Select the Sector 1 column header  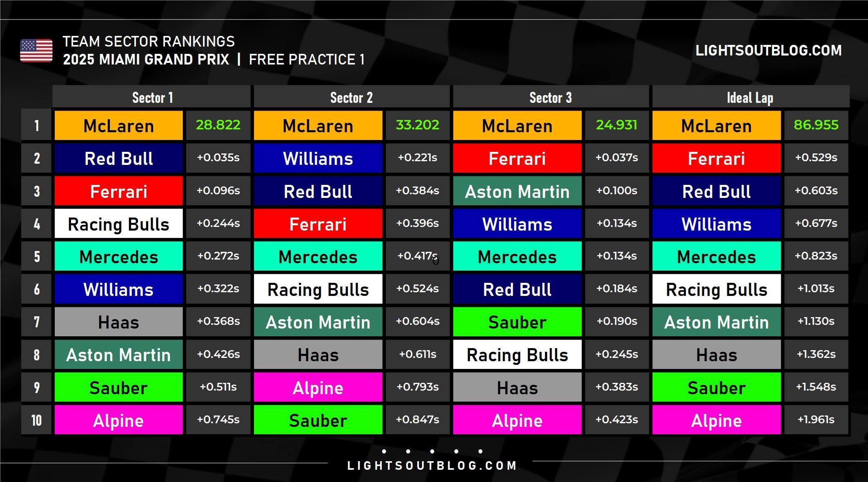152,98
